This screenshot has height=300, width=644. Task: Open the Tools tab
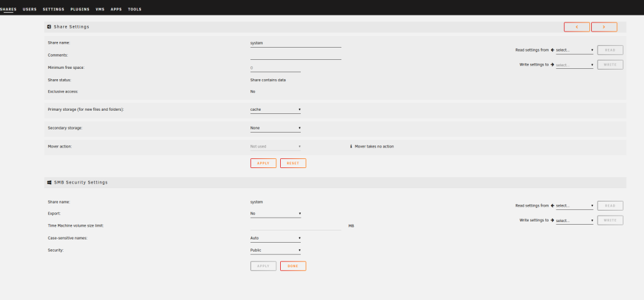135,9
